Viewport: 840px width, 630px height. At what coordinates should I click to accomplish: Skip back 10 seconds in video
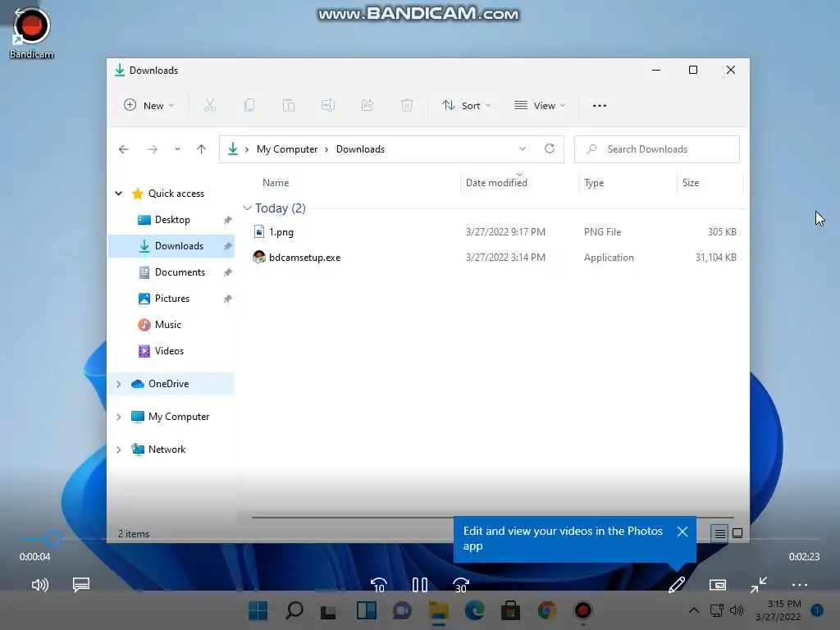(x=379, y=585)
